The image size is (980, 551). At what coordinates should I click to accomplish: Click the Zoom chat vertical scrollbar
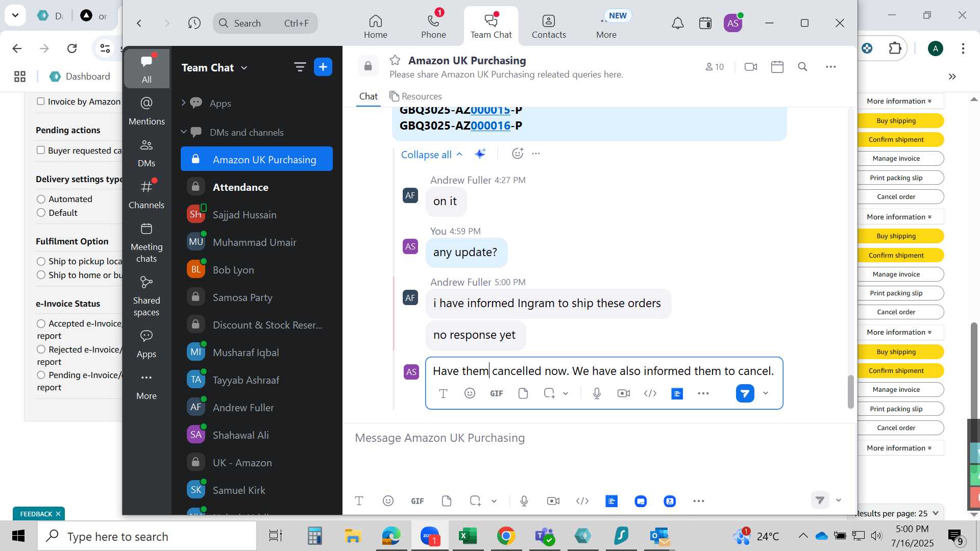850,391
